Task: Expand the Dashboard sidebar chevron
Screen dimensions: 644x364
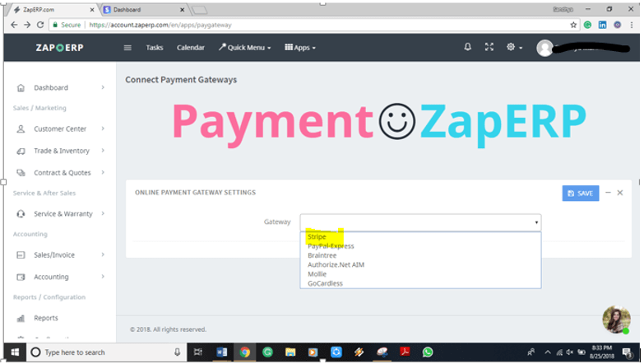Action: [x=103, y=87]
